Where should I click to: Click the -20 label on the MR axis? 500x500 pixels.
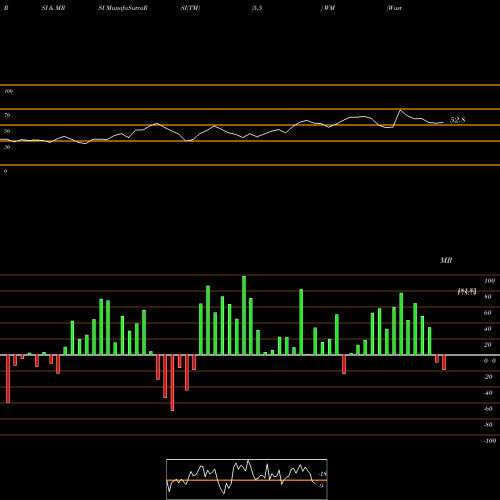click(x=488, y=377)
